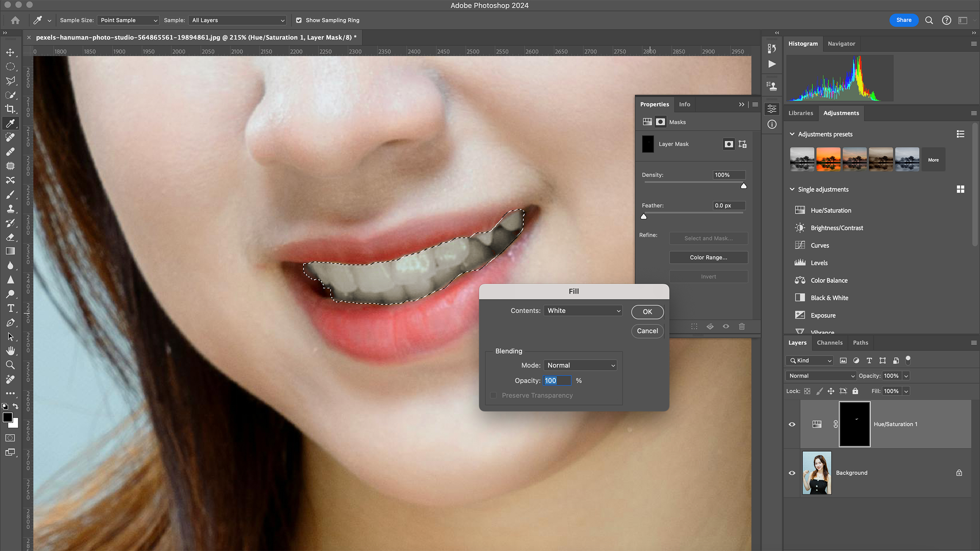
Task: Select the Path Selection tool
Action: [10, 336]
